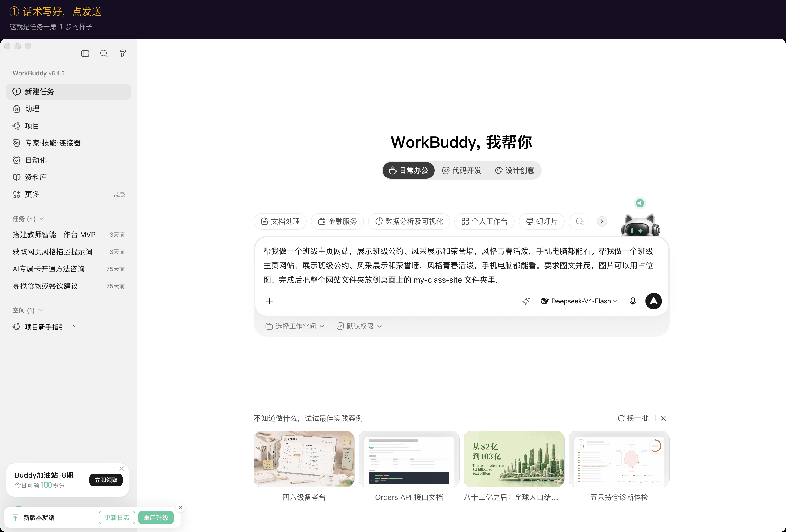Add an attachment with the plus icon
786x532 pixels.
click(270, 301)
